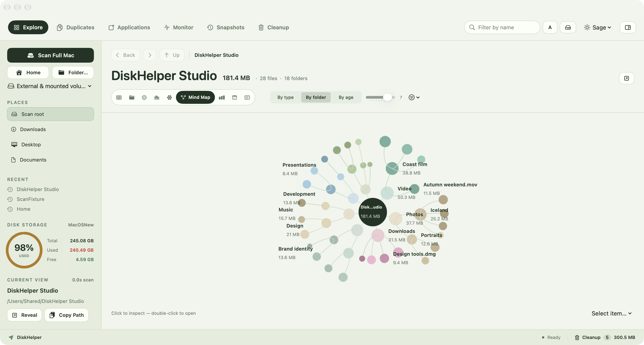Click the Folder... button
Viewport: 644px width, 345px height.
click(x=73, y=72)
